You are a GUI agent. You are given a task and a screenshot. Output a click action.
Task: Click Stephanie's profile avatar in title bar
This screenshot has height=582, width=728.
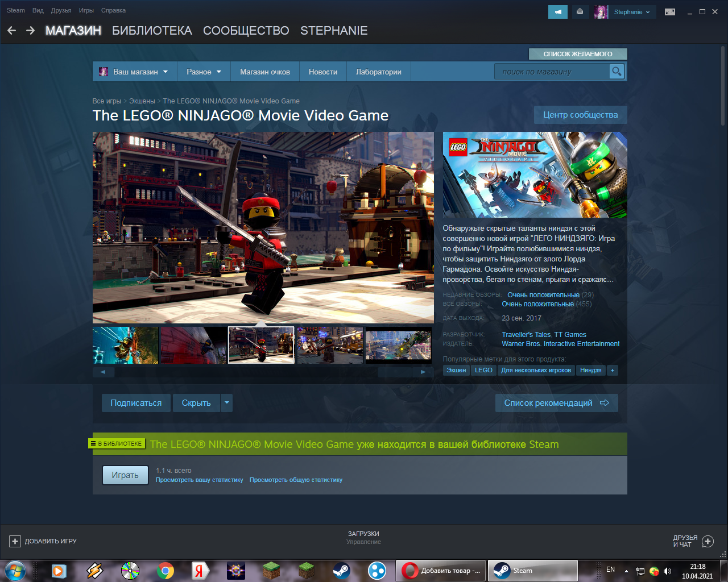click(601, 12)
